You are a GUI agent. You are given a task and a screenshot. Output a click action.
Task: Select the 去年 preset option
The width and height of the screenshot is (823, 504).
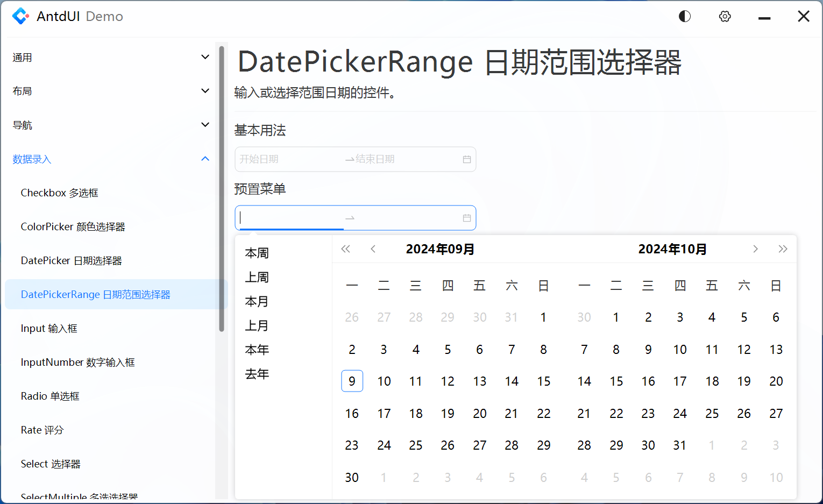tap(257, 374)
